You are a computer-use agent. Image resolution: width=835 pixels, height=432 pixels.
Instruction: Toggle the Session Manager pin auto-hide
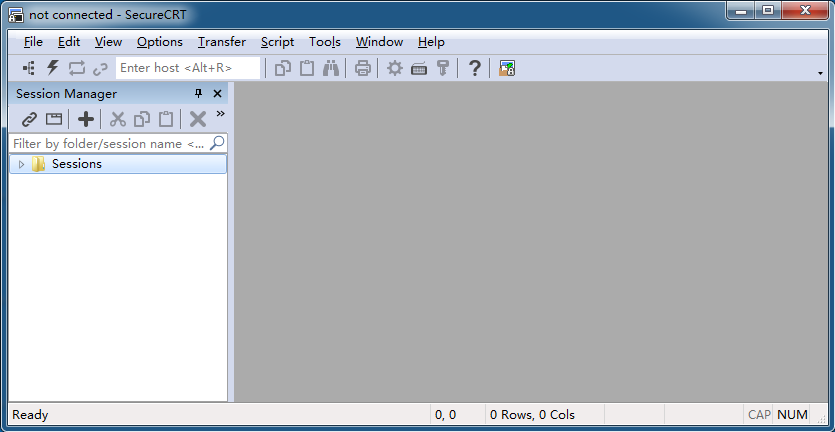(x=199, y=94)
